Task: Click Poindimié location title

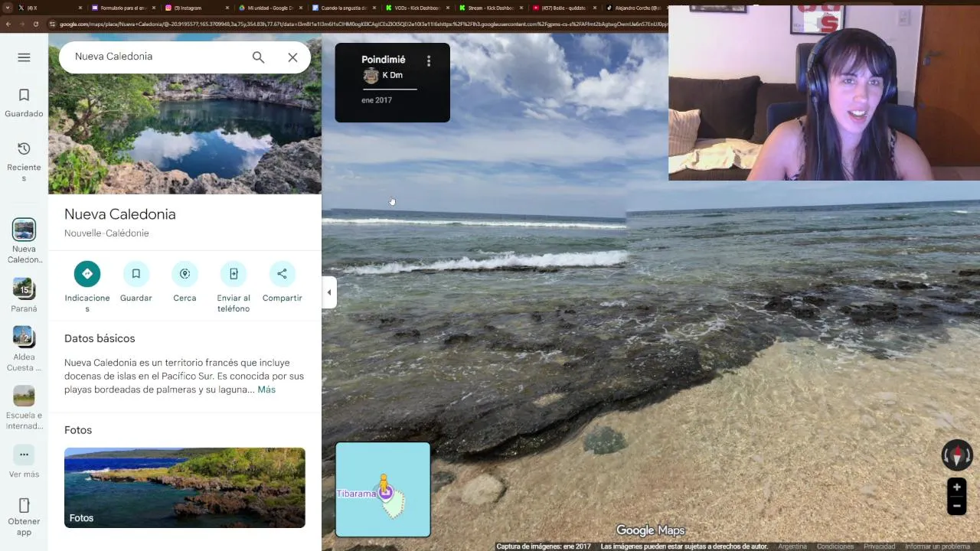Action: click(x=384, y=60)
